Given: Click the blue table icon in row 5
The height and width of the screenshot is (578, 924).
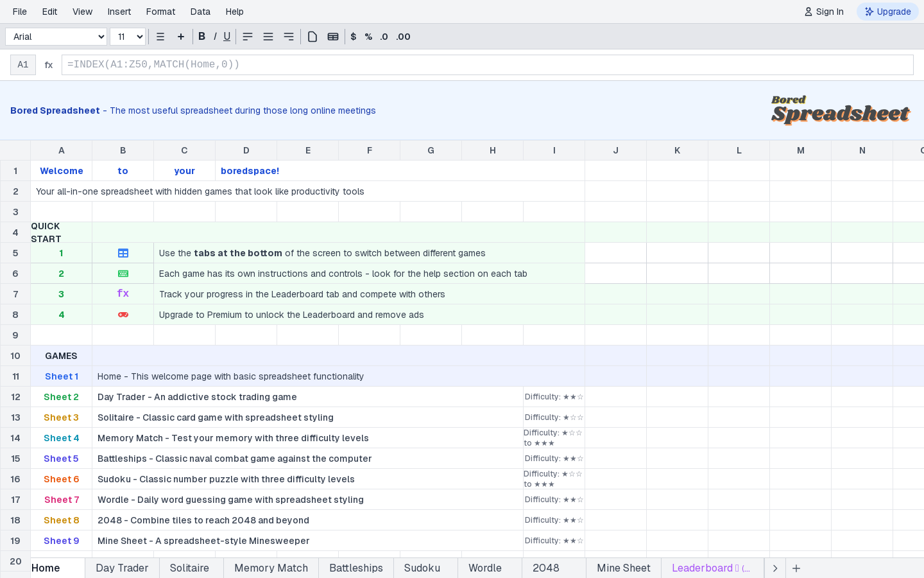Looking at the screenshot, I should pos(123,253).
